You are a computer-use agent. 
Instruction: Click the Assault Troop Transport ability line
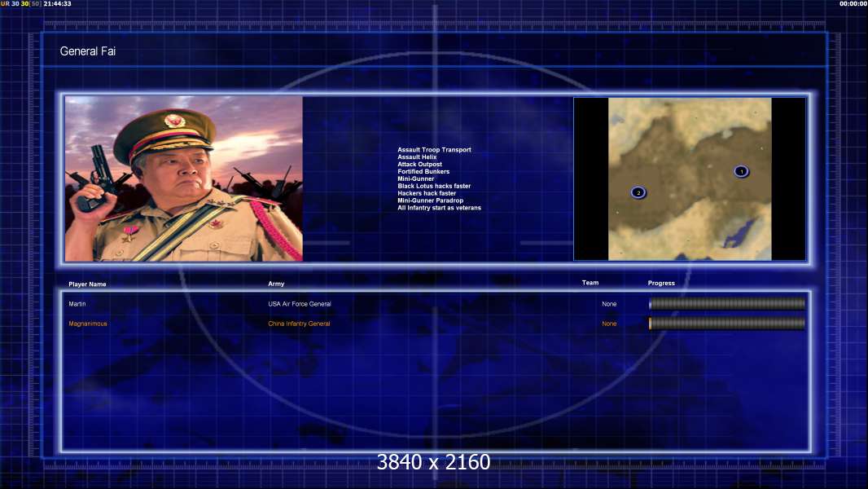pos(435,149)
